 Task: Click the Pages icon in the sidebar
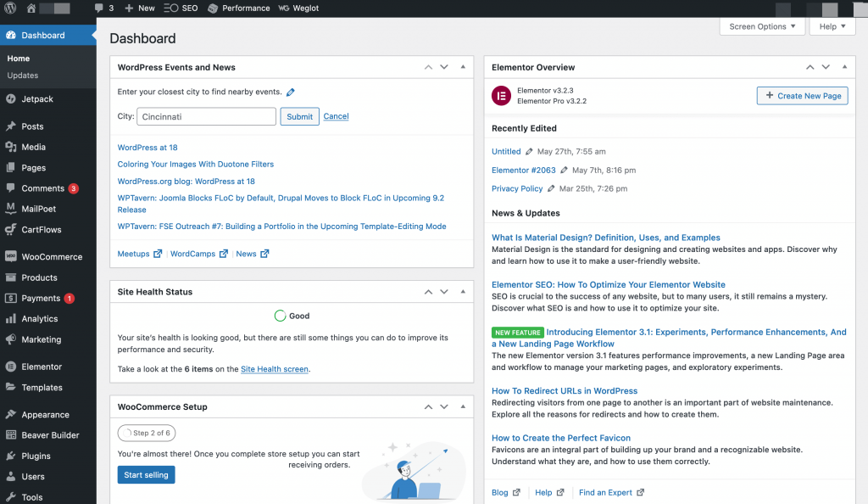[x=10, y=167]
